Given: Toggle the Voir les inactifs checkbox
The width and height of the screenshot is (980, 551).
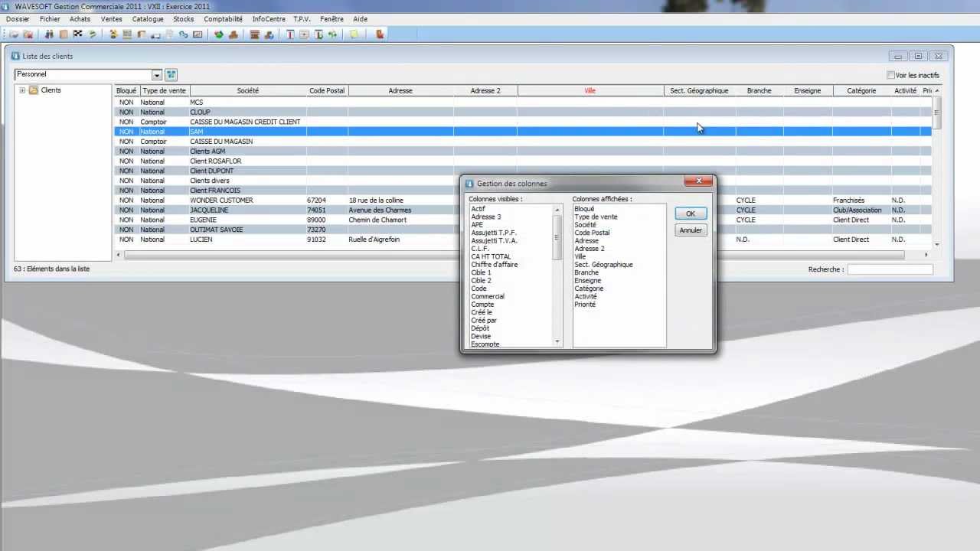Looking at the screenshot, I should tap(890, 75).
